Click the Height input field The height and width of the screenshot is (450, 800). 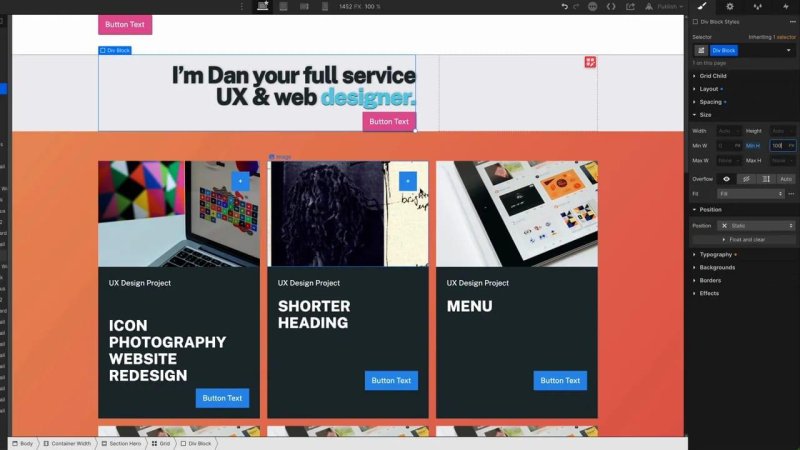(783, 131)
